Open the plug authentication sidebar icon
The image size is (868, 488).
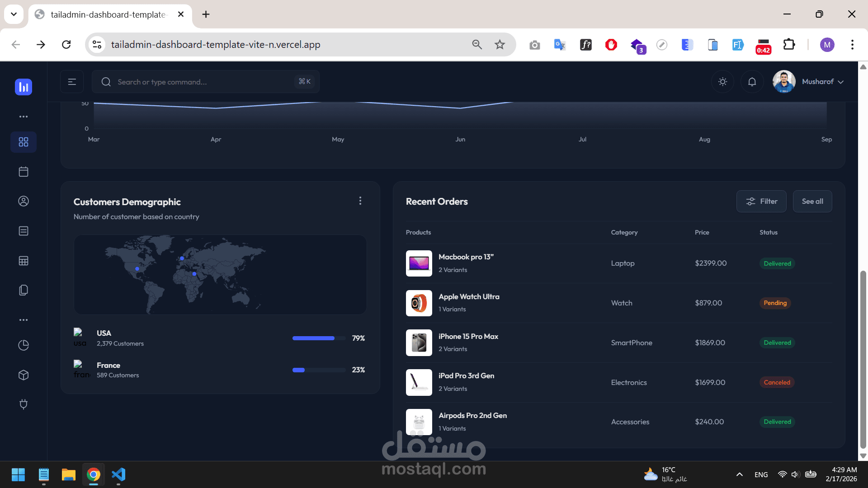click(x=24, y=404)
